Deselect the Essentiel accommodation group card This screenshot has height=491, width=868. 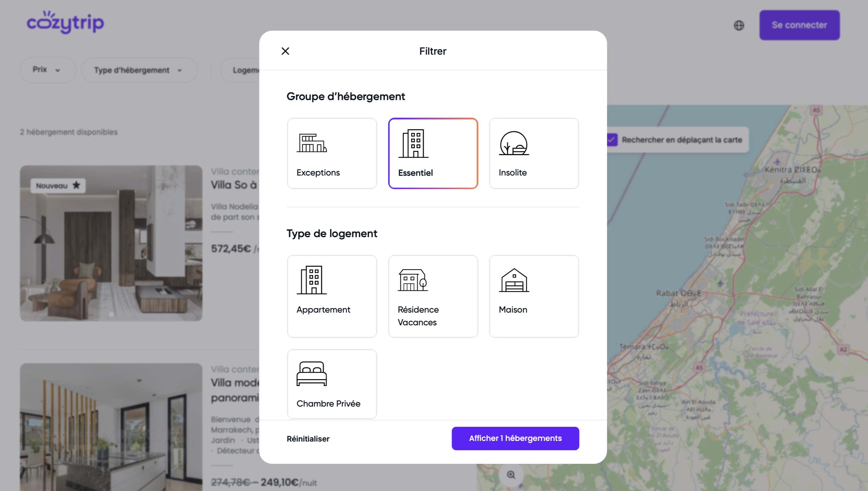click(x=433, y=153)
